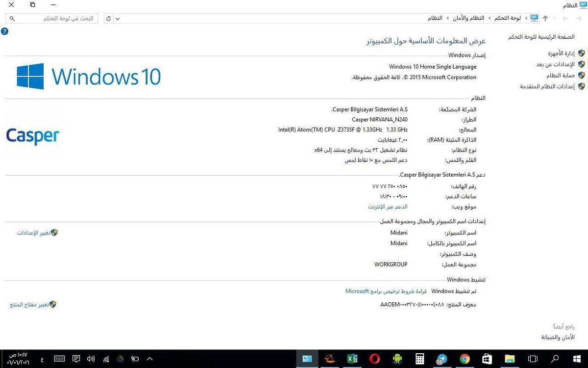Click the up-level arrow in navigation
The height and width of the screenshot is (368, 588).
tap(545, 18)
